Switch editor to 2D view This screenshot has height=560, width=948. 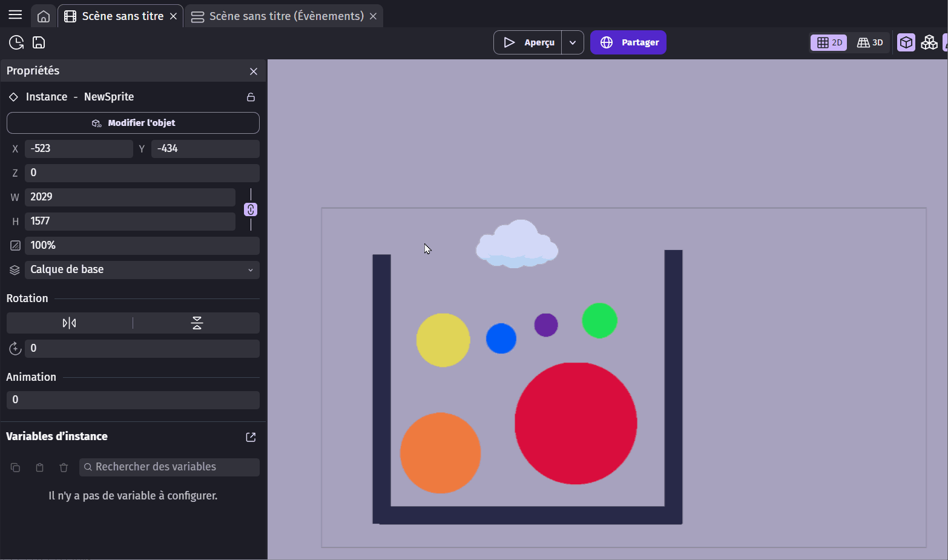click(x=829, y=42)
